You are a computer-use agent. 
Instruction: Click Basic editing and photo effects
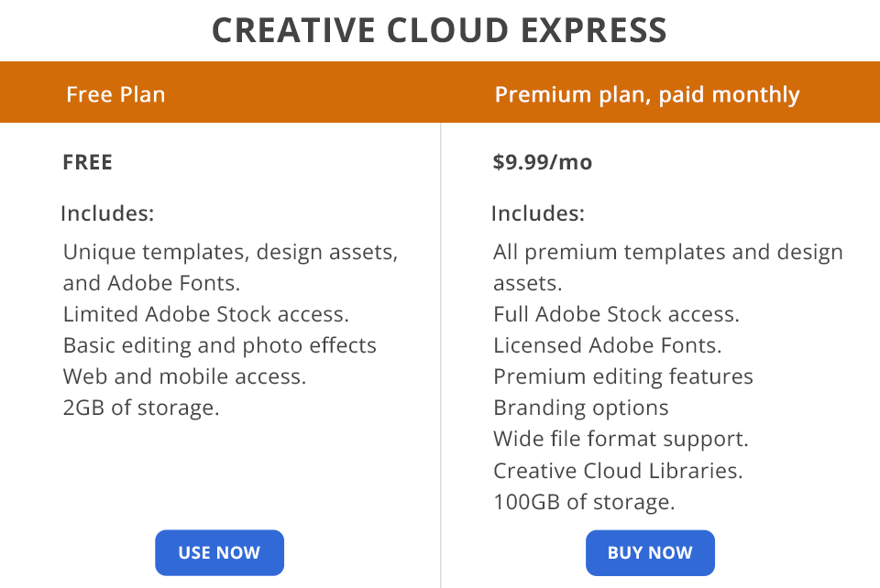click(220, 345)
